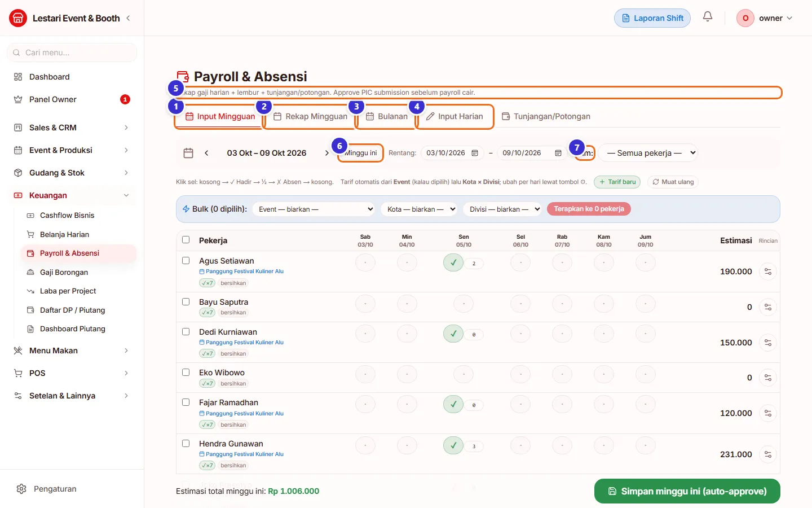Switch to the Input Harian tab
The height and width of the screenshot is (508, 812).
(454, 116)
